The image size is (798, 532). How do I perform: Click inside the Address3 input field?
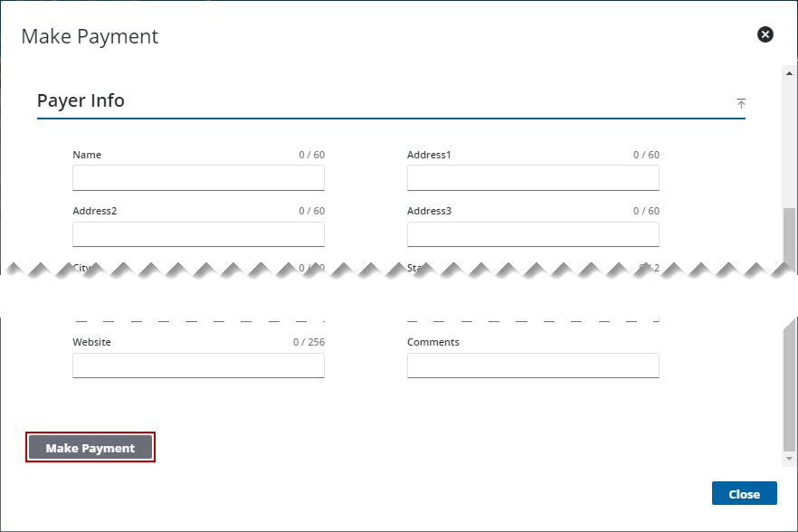coord(533,234)
